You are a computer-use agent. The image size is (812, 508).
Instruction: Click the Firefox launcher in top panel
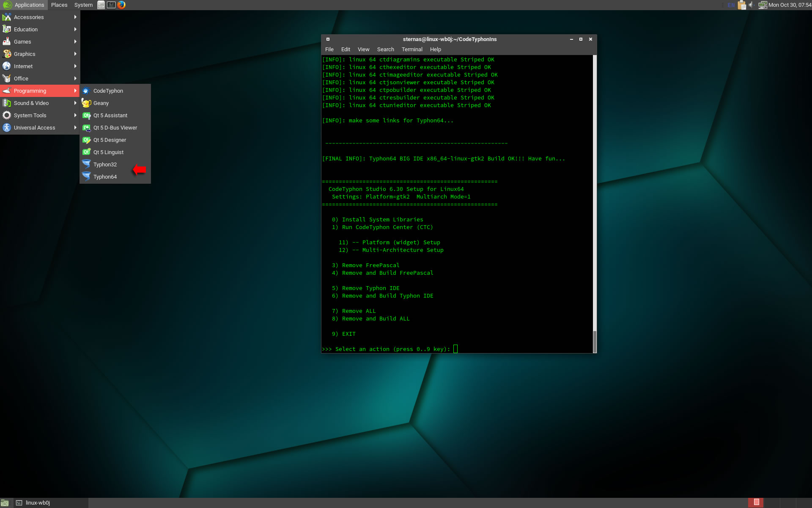121,5
